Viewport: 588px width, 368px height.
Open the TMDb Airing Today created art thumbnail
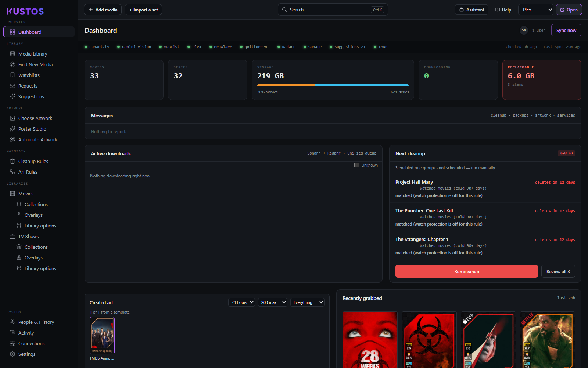point(102,336)
